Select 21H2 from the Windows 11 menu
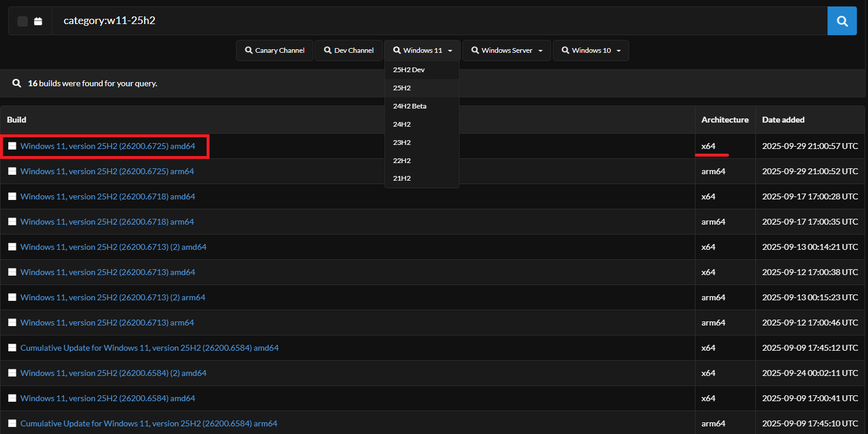Viewport: 868px width, 434px height. click(422, 178)
